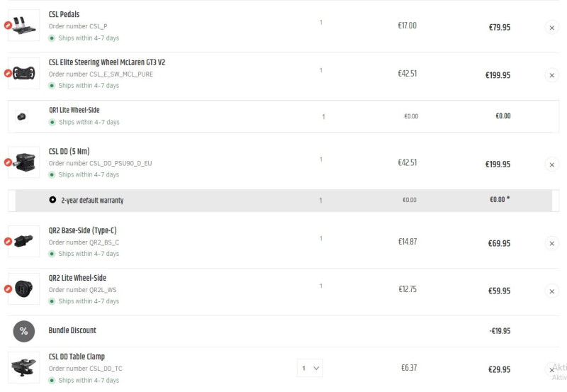567x392 pixels.
Task: Remove CSL Elite Steering Wheel McLaren from cart
Action: pos(552,75)
